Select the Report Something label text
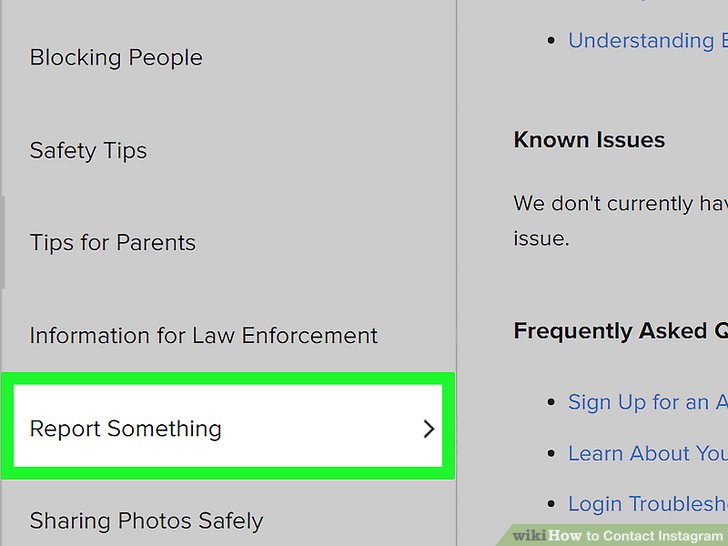Screen dimensions: 728x546 [x=125, y=429]
